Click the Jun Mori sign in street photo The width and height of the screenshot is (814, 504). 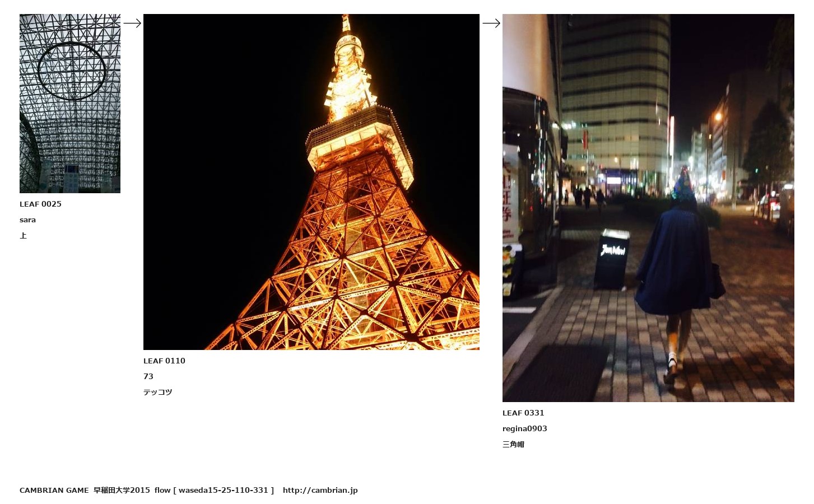tap(612, 258)
